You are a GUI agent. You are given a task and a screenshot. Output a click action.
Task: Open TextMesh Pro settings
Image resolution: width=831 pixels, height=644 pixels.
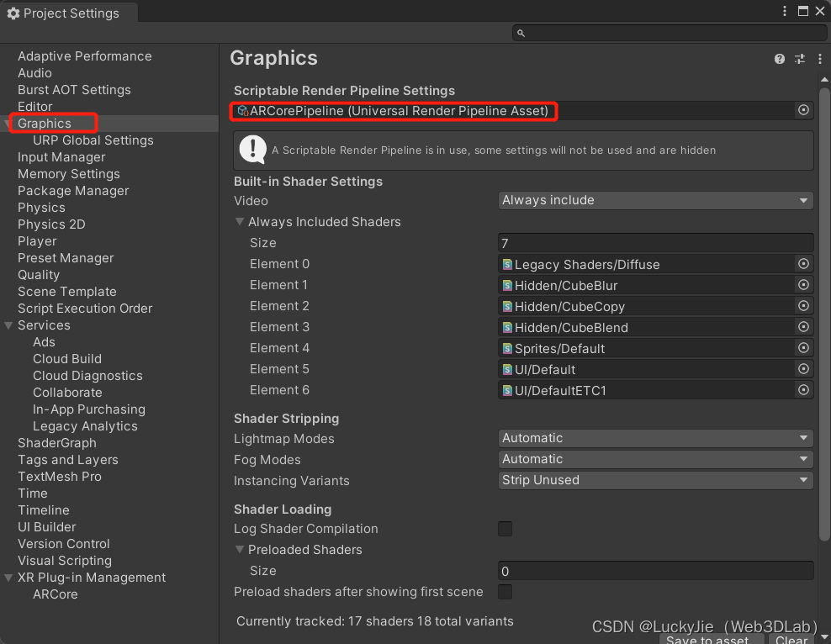(x=60, y=477)
